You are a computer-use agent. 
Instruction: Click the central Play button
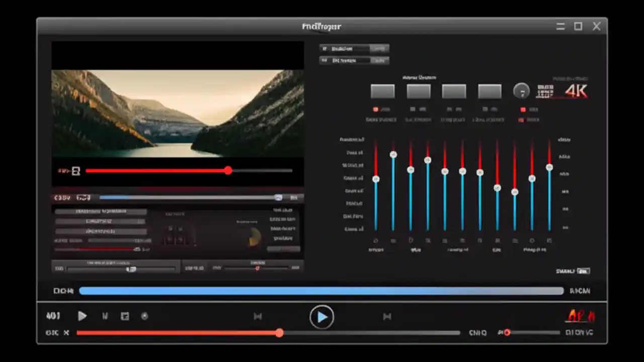pyautogui.click(x=321, y=316)
